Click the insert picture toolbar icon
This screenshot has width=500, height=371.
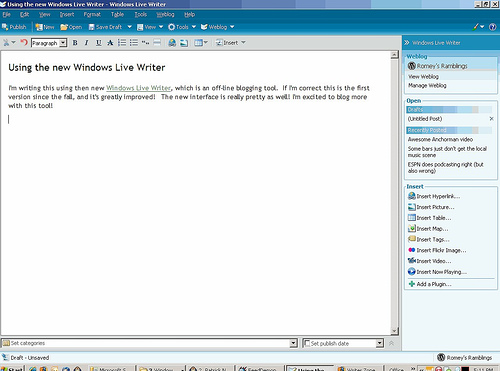point(184,43)
